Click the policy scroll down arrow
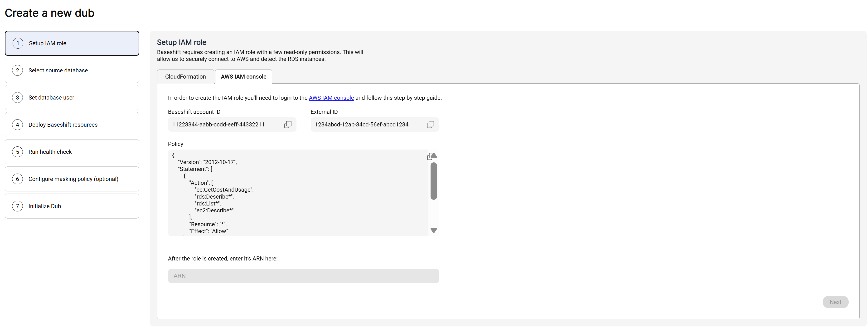 coord(434,230)
